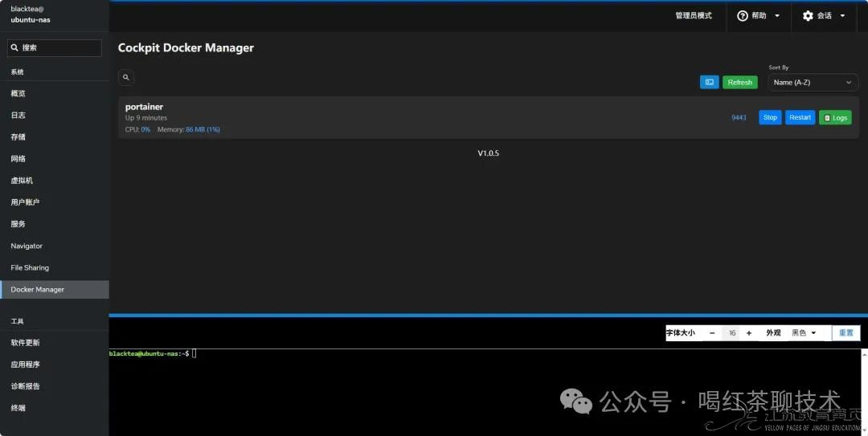Click portainer CPU 0% value

[145, 129]
